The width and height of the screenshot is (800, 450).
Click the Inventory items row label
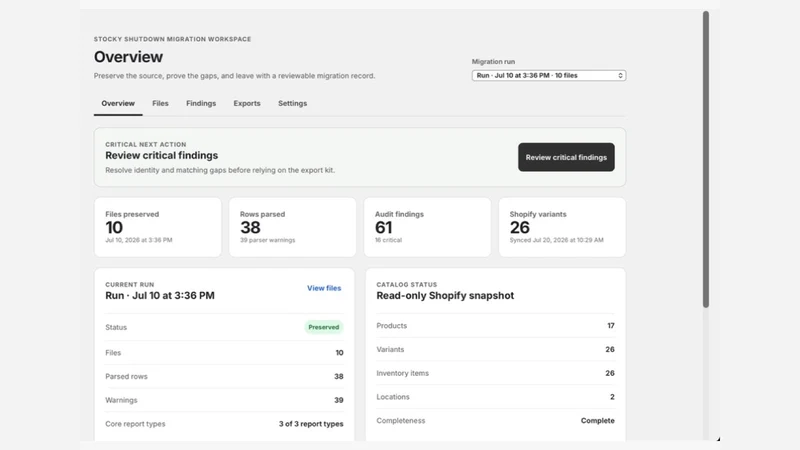click(403, 373)
